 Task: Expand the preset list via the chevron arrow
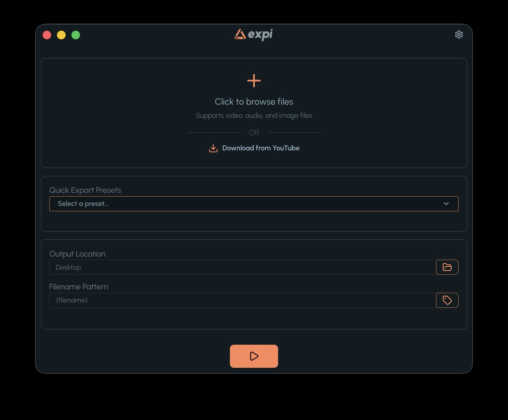tap(446, 204)
